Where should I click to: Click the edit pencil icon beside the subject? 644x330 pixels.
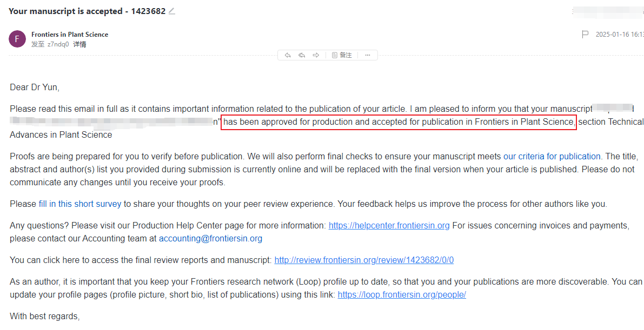171,11
